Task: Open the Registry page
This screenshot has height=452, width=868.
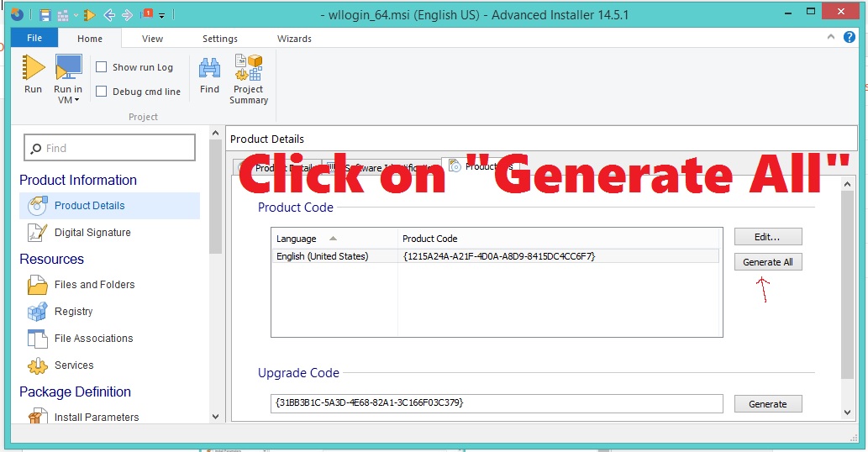Action: coord(74,312)
